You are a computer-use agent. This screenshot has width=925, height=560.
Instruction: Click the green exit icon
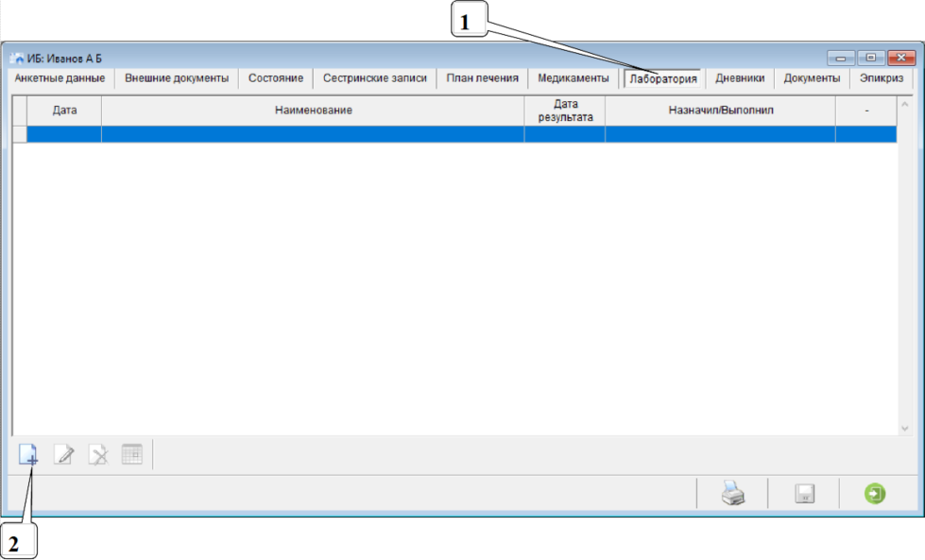875,494
